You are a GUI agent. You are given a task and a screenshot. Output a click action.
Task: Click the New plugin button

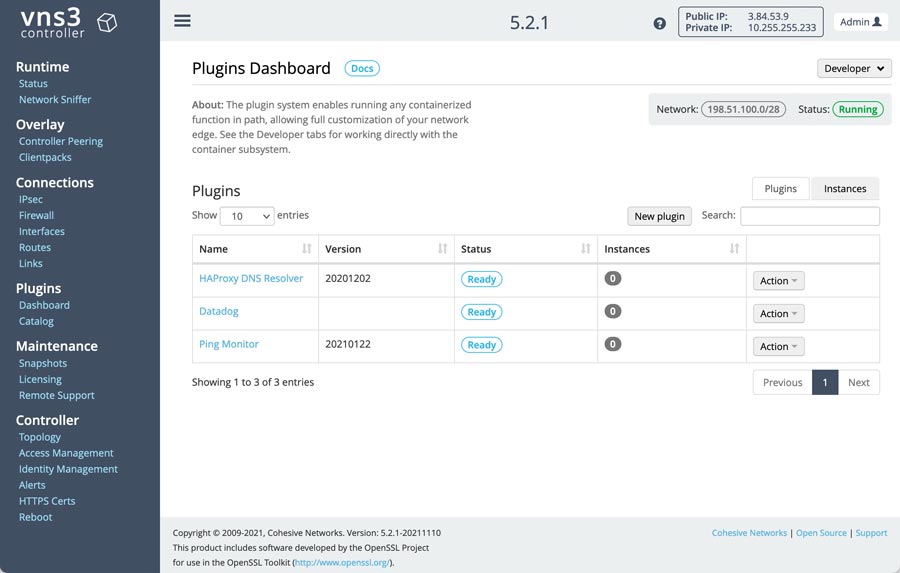click(x=659, y=216)
